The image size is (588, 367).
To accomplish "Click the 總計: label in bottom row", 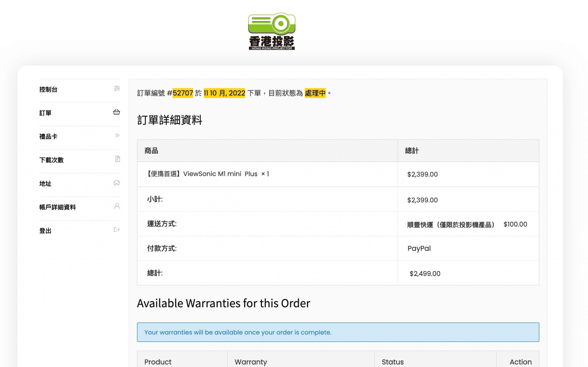I will [x=155, y=273].
